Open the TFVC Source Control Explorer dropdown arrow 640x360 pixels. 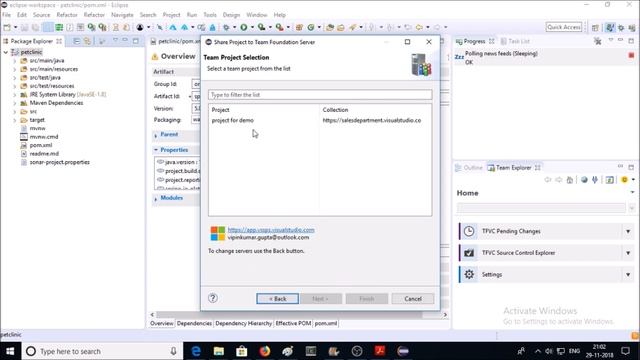click(628, 253)
